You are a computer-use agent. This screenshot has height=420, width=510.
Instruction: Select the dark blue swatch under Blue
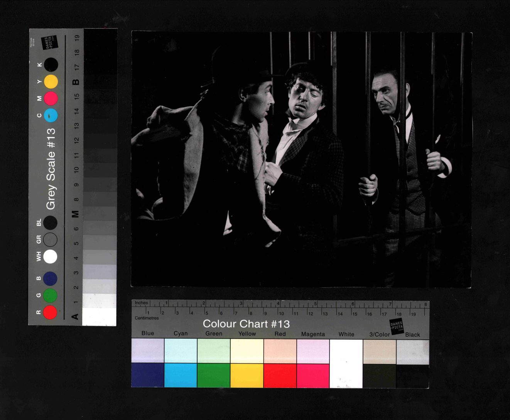click(x=147, y=375)
